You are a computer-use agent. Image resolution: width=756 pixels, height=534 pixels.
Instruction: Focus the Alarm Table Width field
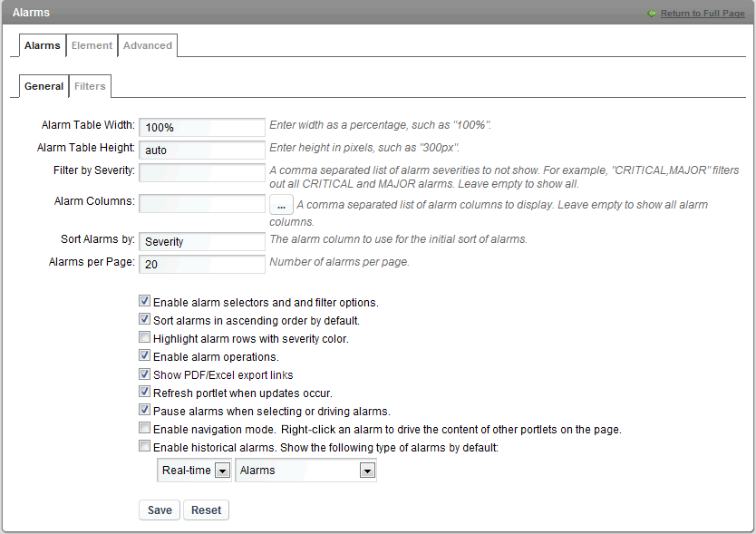point(202,127)
